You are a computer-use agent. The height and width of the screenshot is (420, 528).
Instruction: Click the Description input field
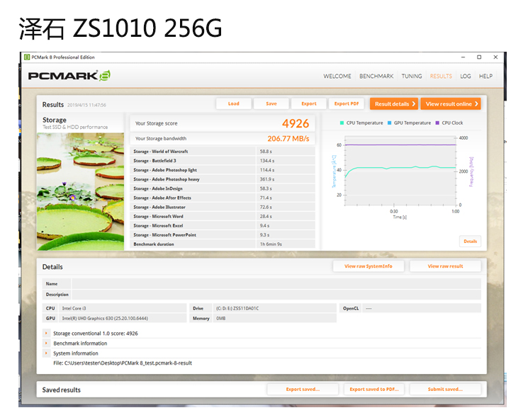click(x=276, y=295)
